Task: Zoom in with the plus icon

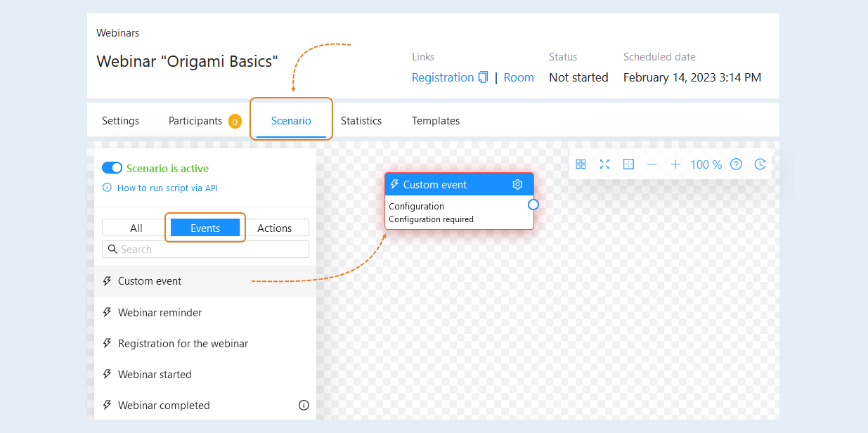Action: point(675,164)
